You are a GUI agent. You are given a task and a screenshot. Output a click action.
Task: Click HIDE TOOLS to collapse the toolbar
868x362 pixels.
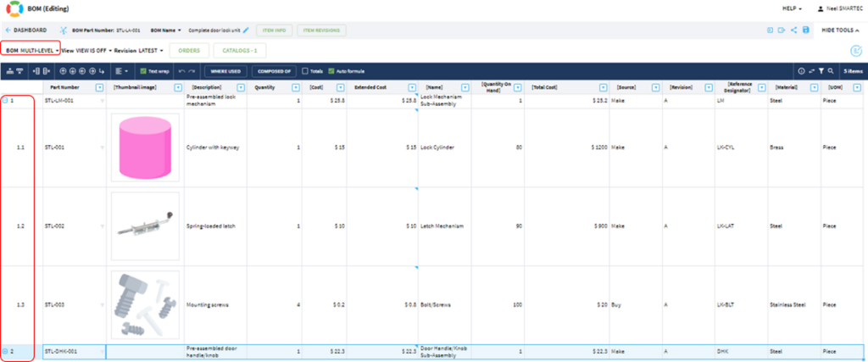[841, 30]
